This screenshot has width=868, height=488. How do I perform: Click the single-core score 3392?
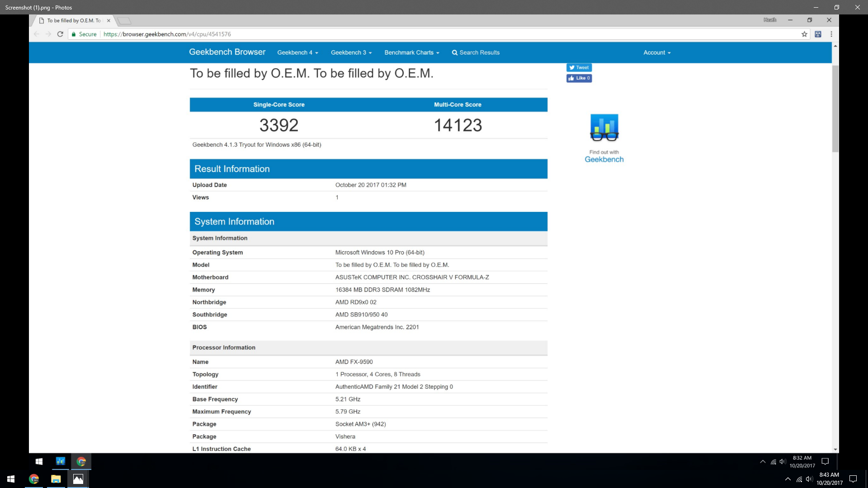tap(279, 125)
